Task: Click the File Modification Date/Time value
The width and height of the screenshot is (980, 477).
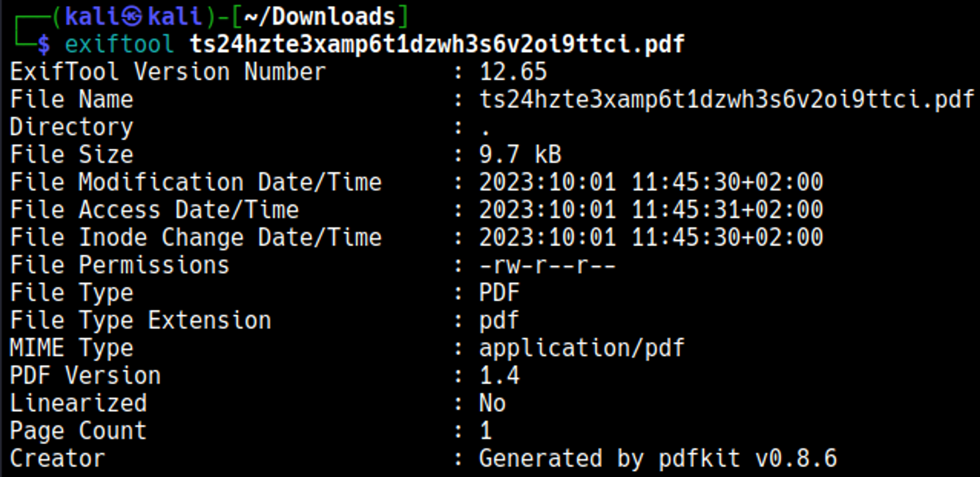Action: (651, 182)
